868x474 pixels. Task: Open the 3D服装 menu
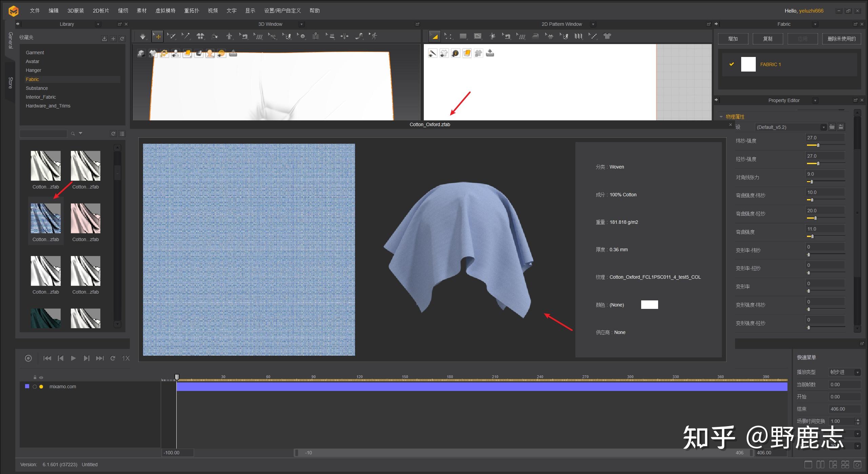75,11
